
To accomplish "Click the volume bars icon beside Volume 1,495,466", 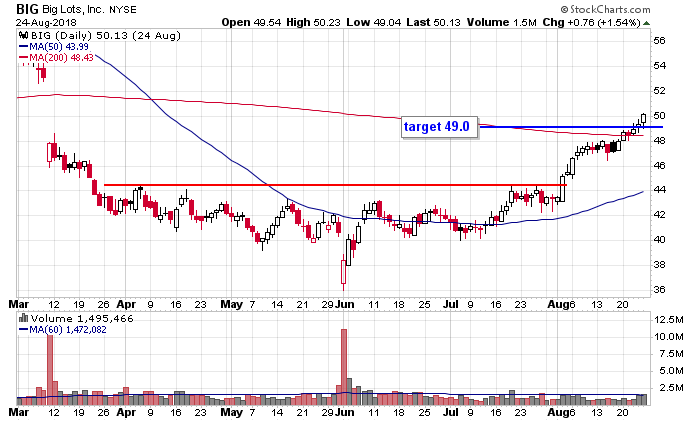I will (24, 318).
